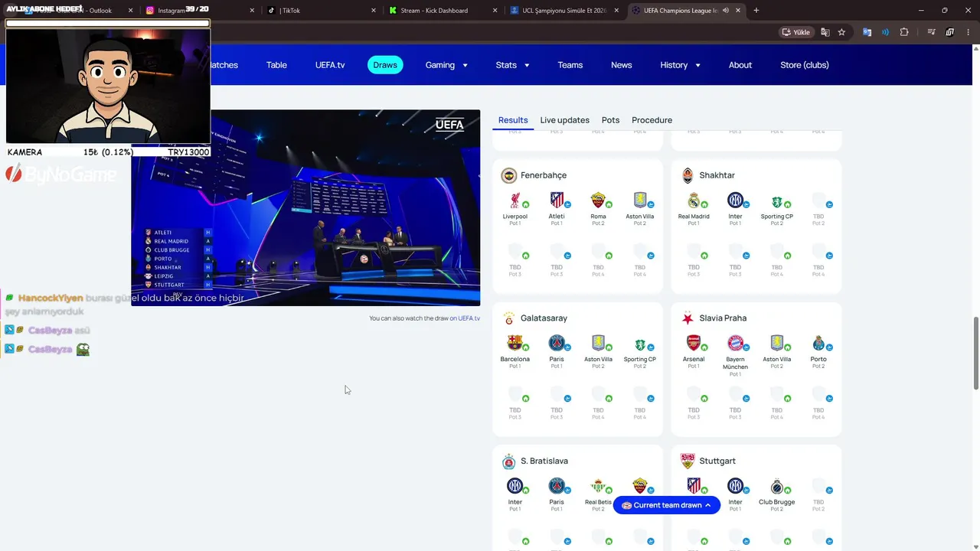Click the cartoon avatar webcam overlay
Image resolution: width=980 pixels, height=551 pixels.
tap(108, 86)
